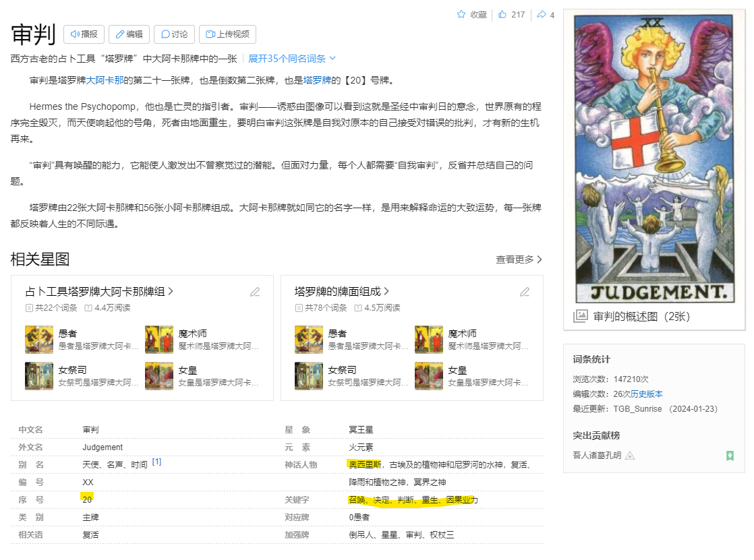Open the 塔罗牌的牌面组成 collection heading
The height and width of the screenshot is (560, 754).
coord(342,292)
